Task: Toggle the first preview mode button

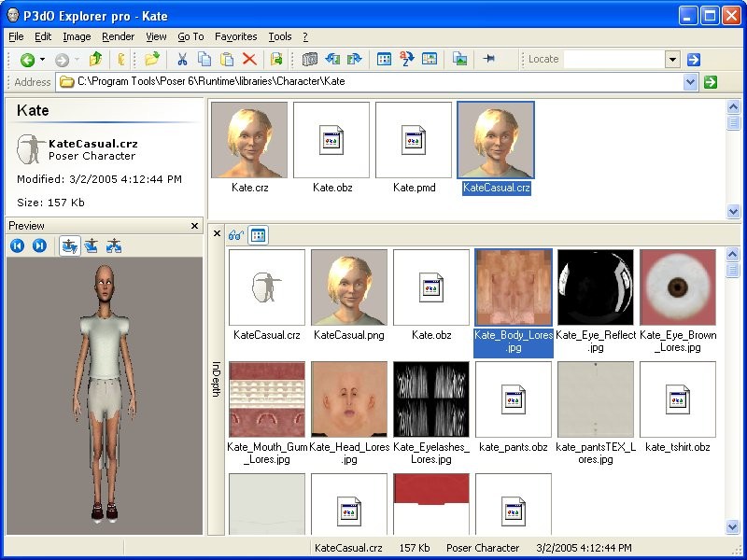Action: (69, 246)
